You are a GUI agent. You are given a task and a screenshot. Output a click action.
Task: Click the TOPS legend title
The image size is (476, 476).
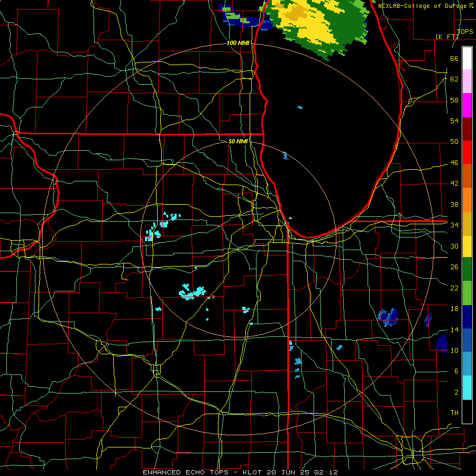click(465, 31)
